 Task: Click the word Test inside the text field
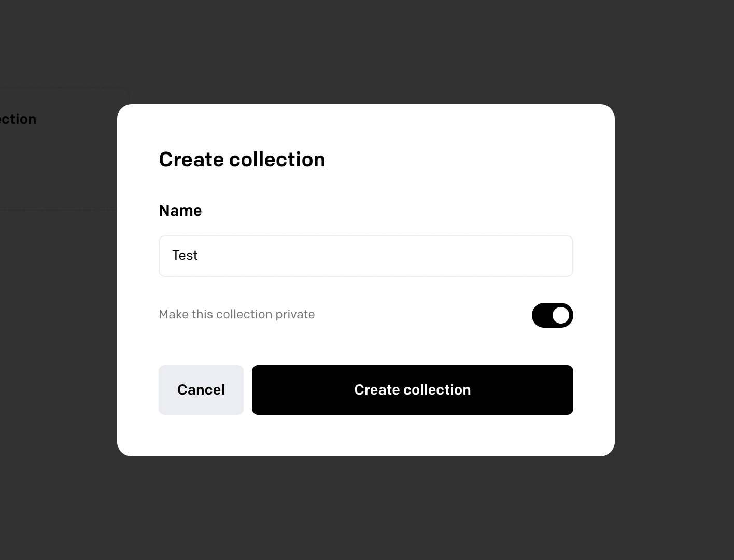[185, 256]
